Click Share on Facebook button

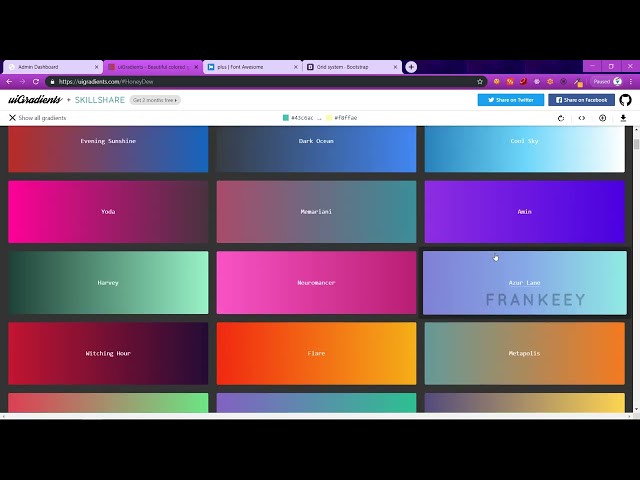pos(581,100)
